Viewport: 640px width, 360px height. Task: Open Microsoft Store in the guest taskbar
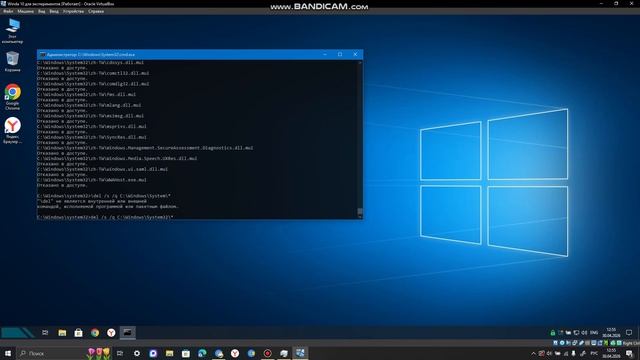(x=78, y=333)
